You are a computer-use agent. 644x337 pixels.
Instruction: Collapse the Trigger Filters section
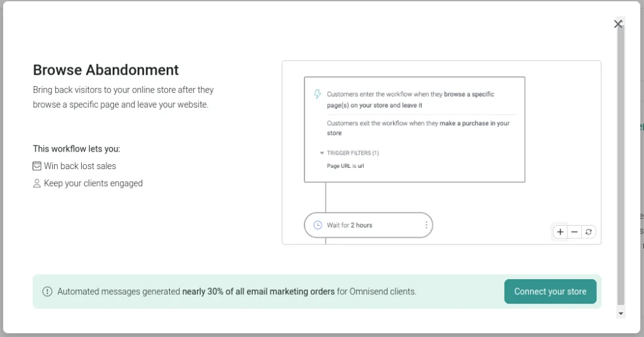322,153
